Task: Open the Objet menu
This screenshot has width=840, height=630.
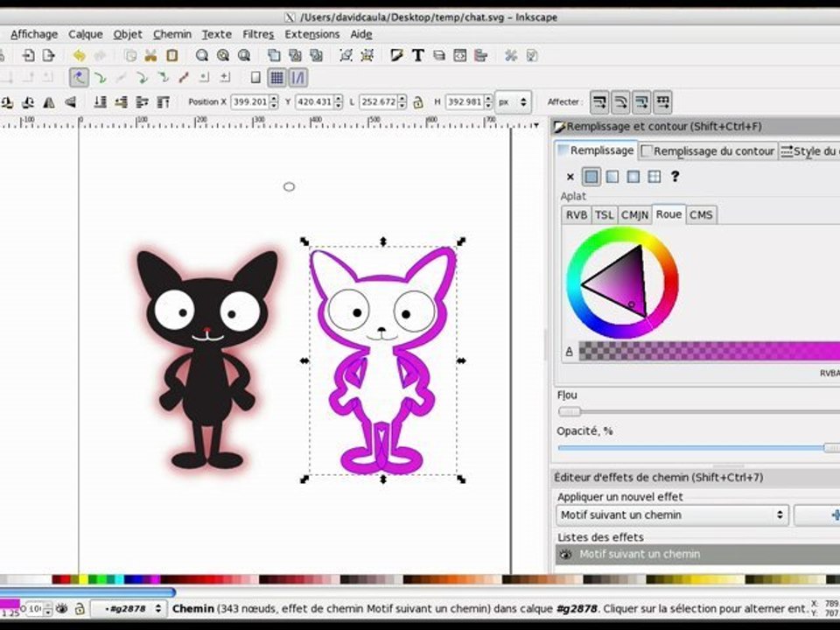Action: 128,34
